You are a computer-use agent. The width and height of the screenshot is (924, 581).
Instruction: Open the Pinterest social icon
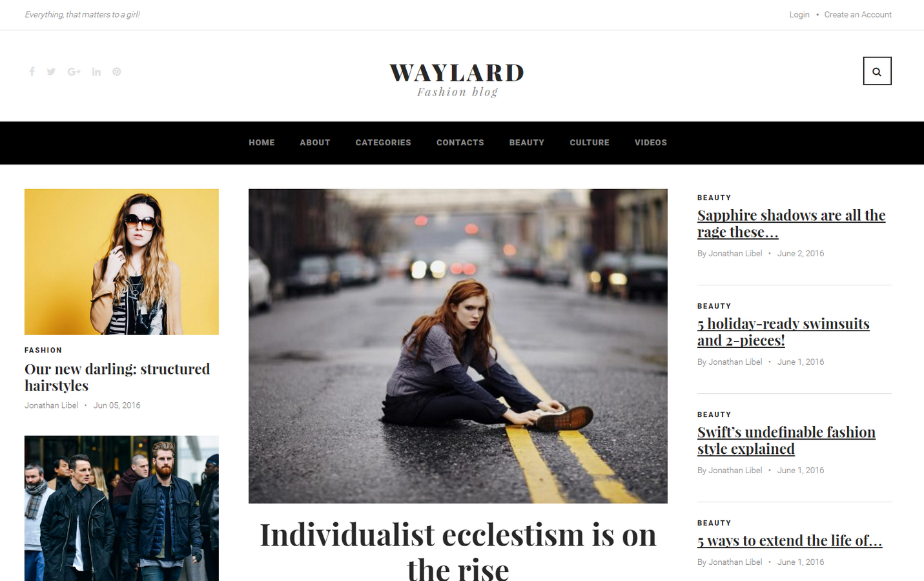click(117, 72)
